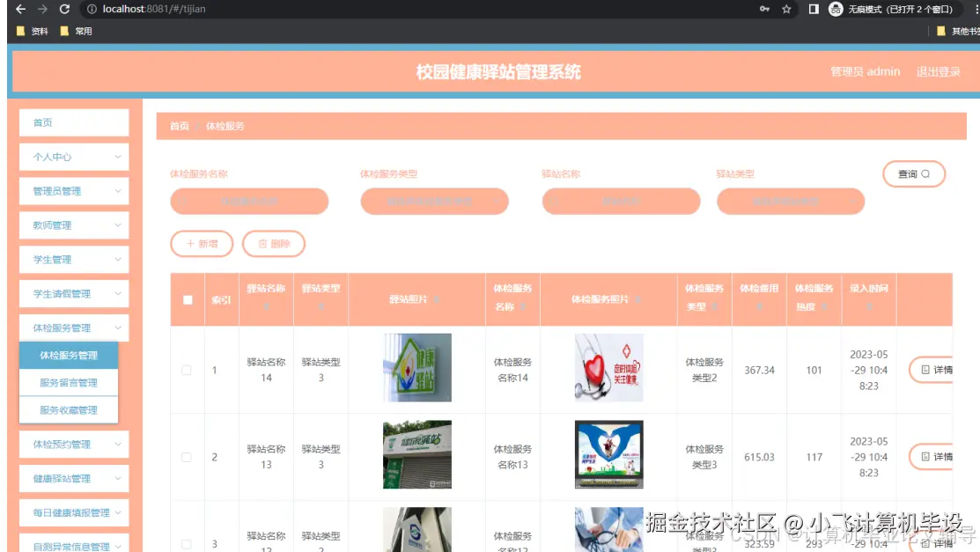Click the plus icon on 新增 button
This screenshot has width=980, height=552.
[x=192, y=245]
